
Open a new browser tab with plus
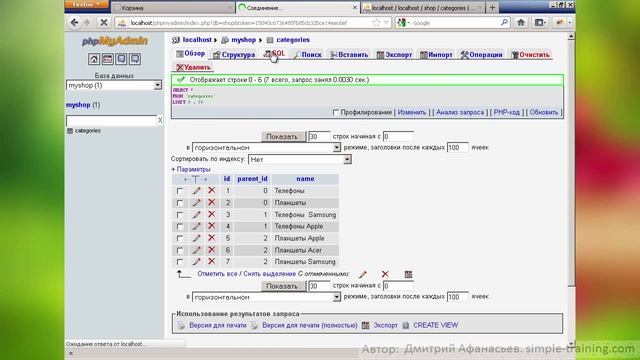492,7
